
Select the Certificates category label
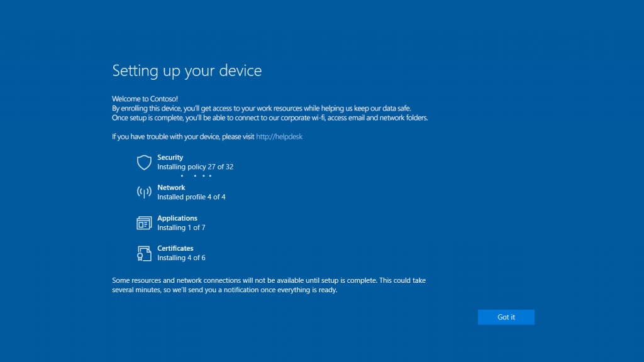tap(175, 248)
